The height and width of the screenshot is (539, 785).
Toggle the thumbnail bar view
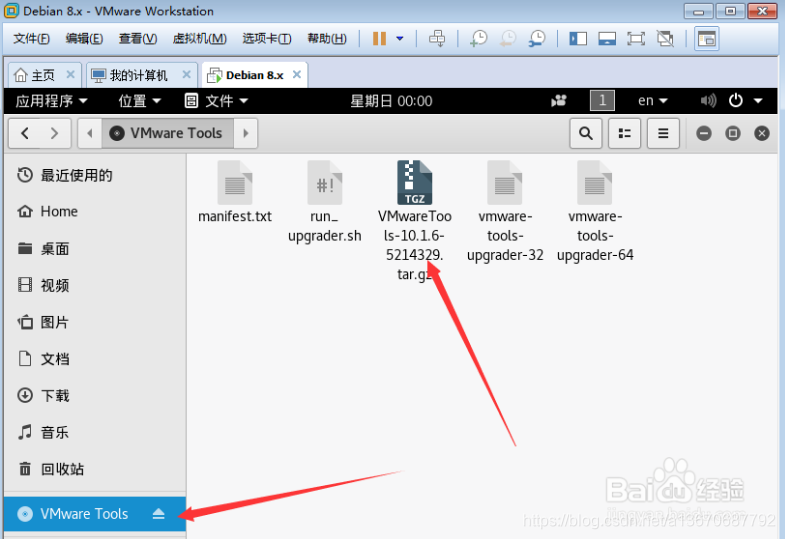point(607,39)
